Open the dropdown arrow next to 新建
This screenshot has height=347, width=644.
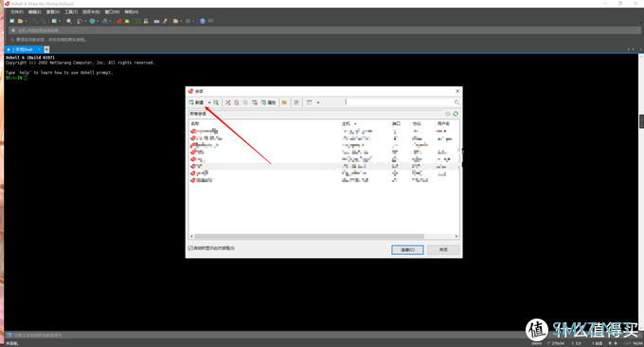click(x=209, y=102)
